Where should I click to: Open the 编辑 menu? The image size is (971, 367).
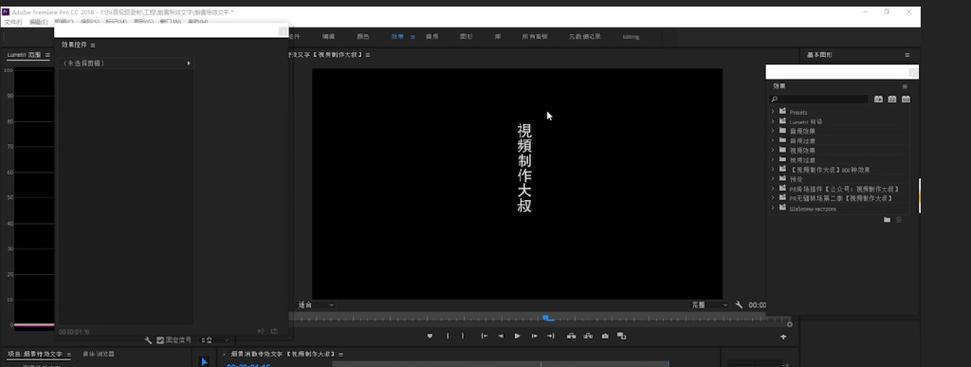[38, 22]
